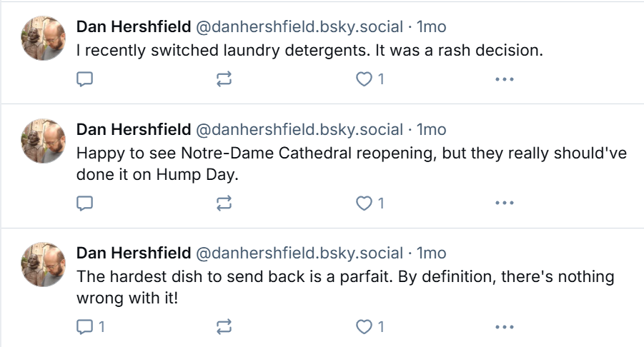Image resolution: width=644 pixels, height=347 pixels.
Task: Open the 1mo timestamp on first post
Action: point(431,26)
